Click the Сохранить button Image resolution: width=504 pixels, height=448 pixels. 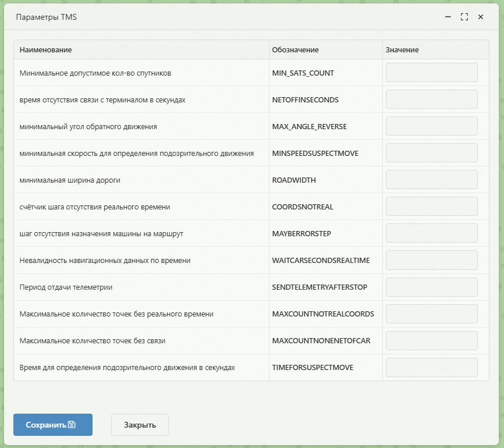tap(53, 425)
